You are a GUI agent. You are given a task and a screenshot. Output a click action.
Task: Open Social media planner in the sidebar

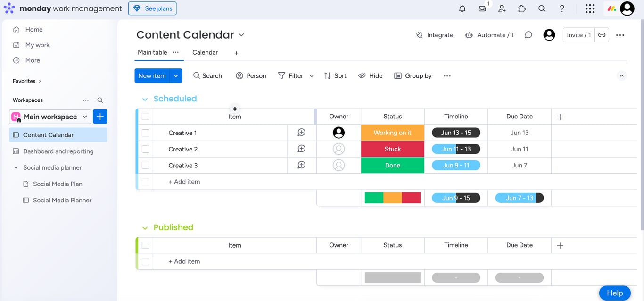pos(51,167)
